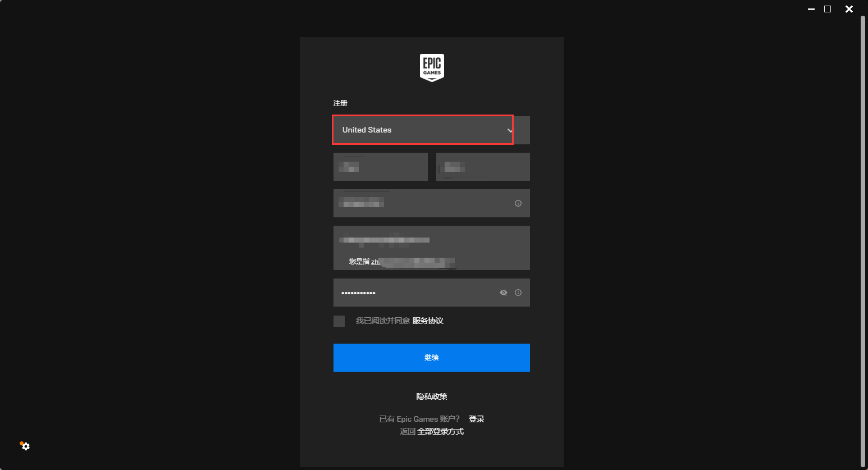
Task: Click the first name input field
Action: click(x=381, y=167)
